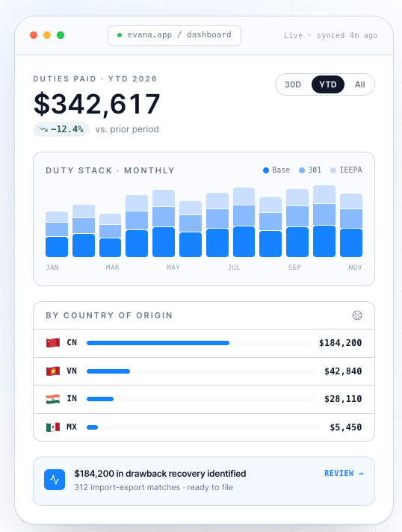Click the China flag icon
Viewport: 402px width, 532px height.
pos(53,343)
